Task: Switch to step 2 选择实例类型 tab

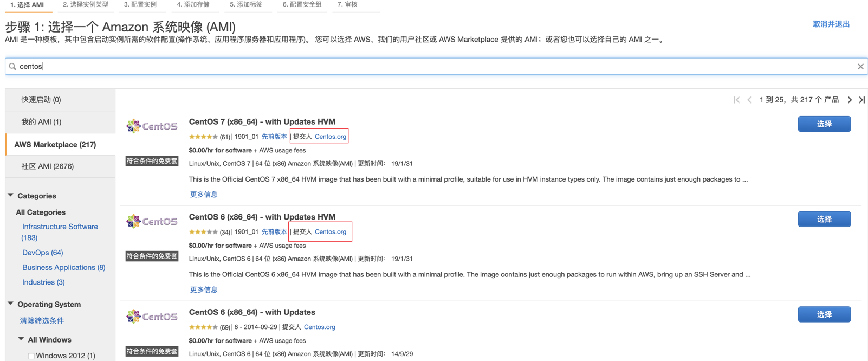Action: [86, 4]
